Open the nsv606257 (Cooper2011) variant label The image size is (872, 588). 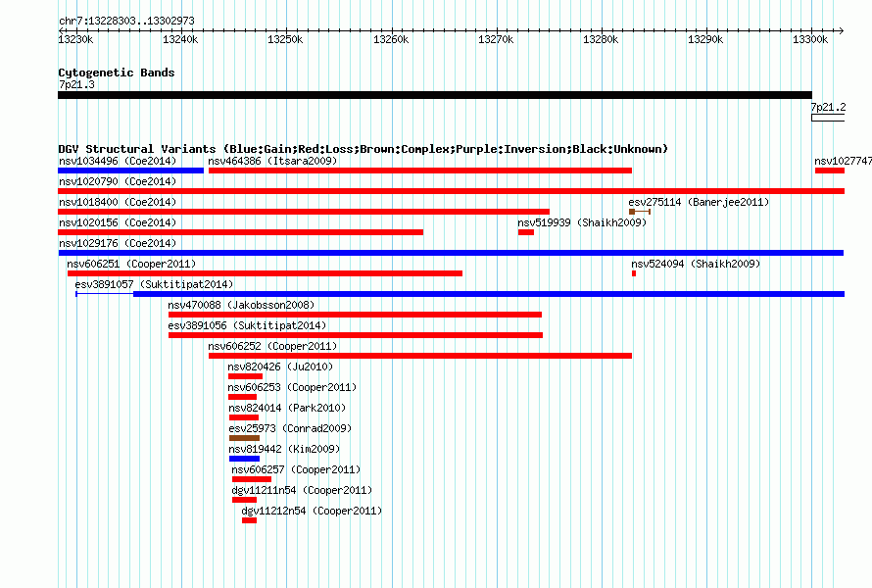[x=296, y=469]
